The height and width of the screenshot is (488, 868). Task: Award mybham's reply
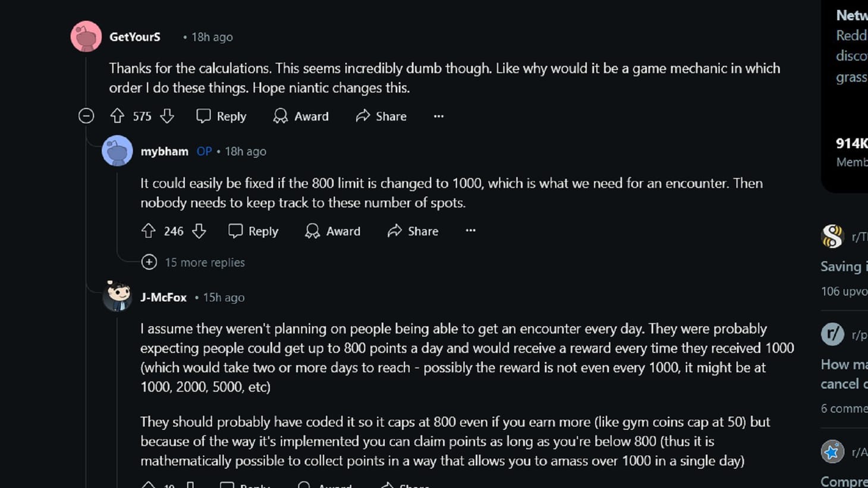333,231
